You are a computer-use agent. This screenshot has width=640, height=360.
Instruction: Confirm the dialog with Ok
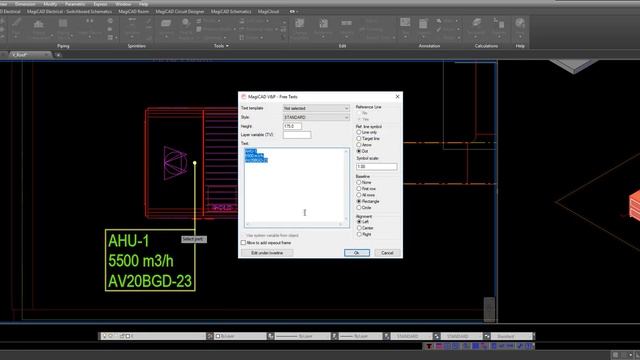coord(357,253)
